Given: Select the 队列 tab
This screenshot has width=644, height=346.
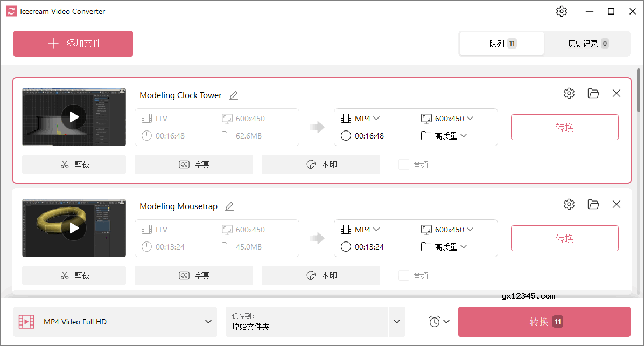Looking at the screenshot, I should (502, 44).
